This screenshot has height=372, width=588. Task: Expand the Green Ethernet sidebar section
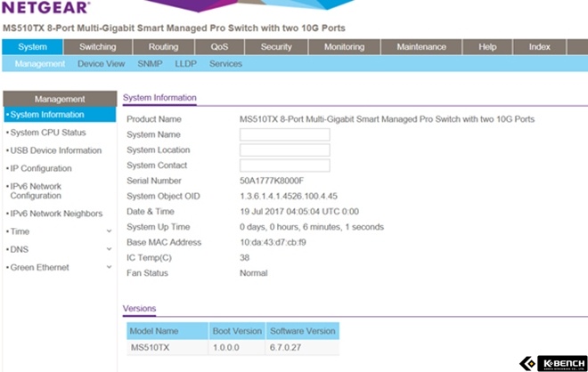click(109, 267)
